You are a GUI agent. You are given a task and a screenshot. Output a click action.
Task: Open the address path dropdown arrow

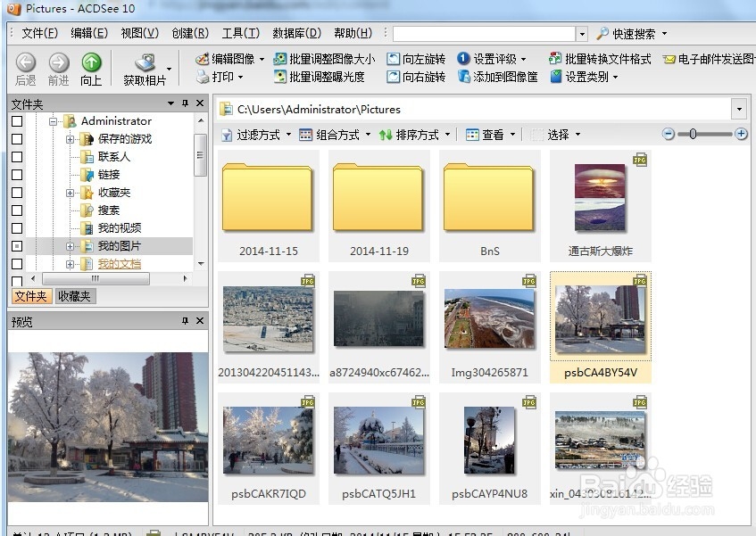click(x=739, y=110)
